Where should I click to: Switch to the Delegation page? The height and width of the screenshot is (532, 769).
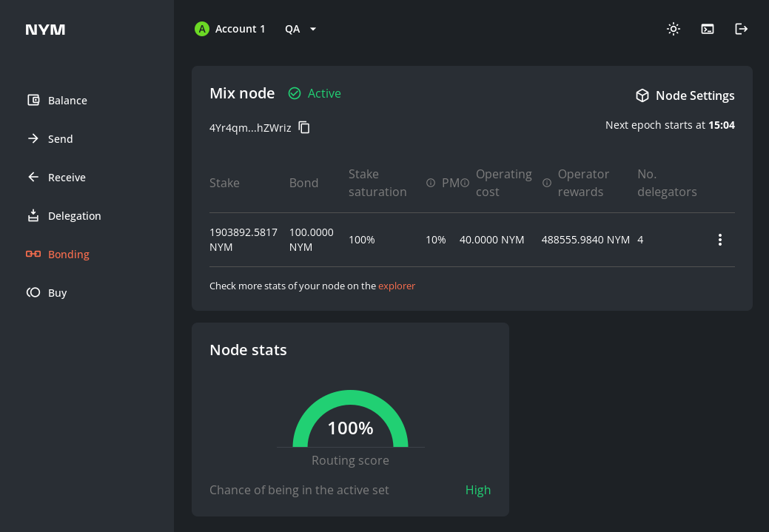coord(74,216)
